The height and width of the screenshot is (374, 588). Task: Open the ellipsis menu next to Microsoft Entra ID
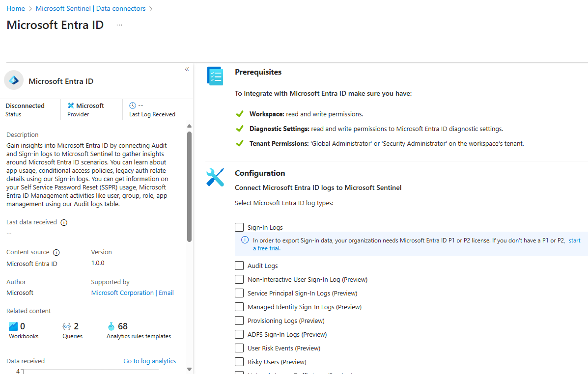click(119, 25)
